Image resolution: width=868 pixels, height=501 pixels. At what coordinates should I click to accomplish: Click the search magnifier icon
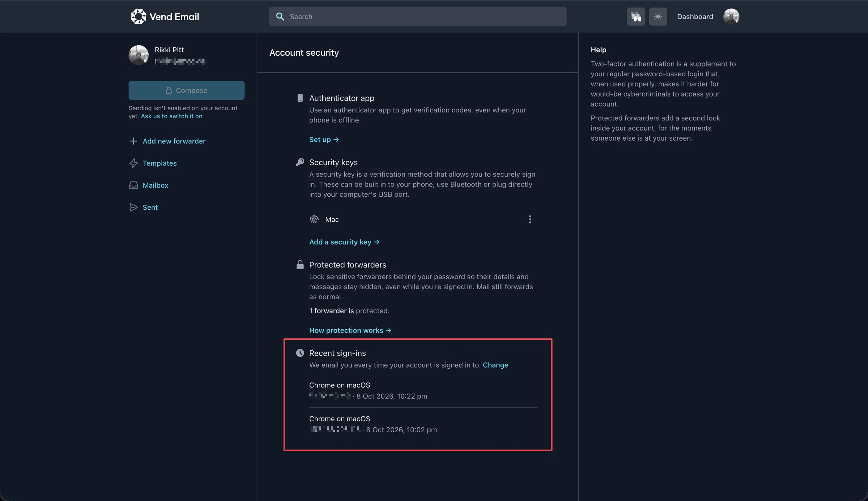tap(280, 17)
